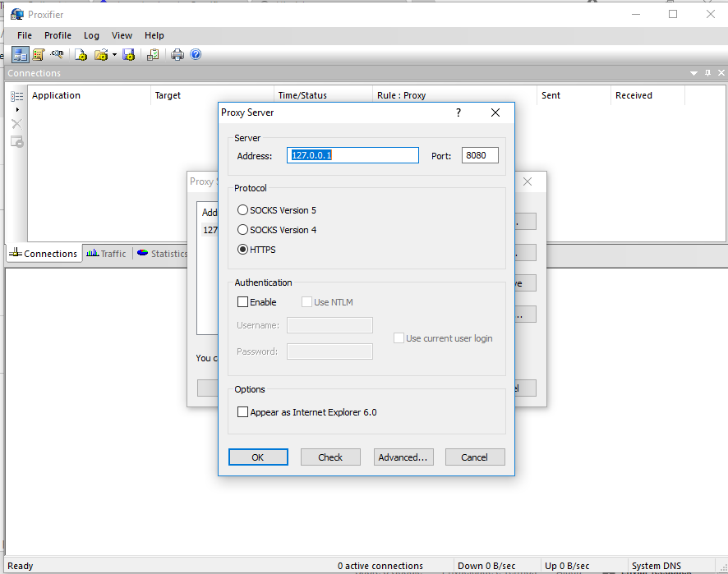Open the Profile menu

tap(58, 35)
